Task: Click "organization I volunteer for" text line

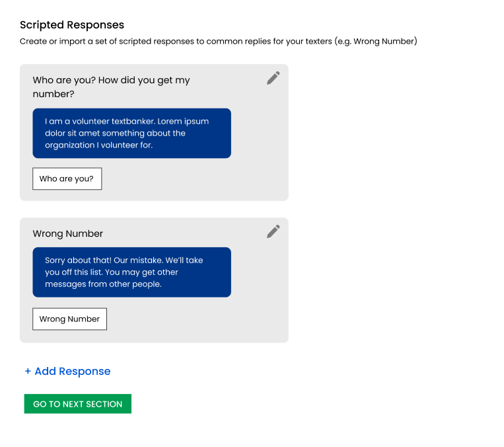Action: 99,145
